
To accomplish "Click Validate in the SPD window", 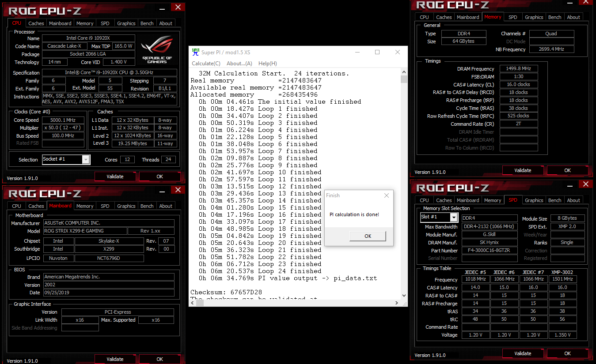I will (x=523, y=353).
